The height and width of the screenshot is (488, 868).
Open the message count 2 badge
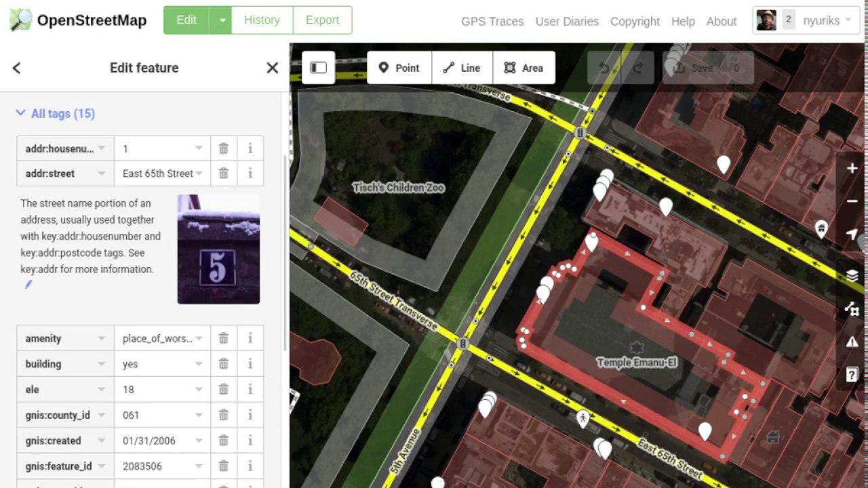click(x=788, y=20)
